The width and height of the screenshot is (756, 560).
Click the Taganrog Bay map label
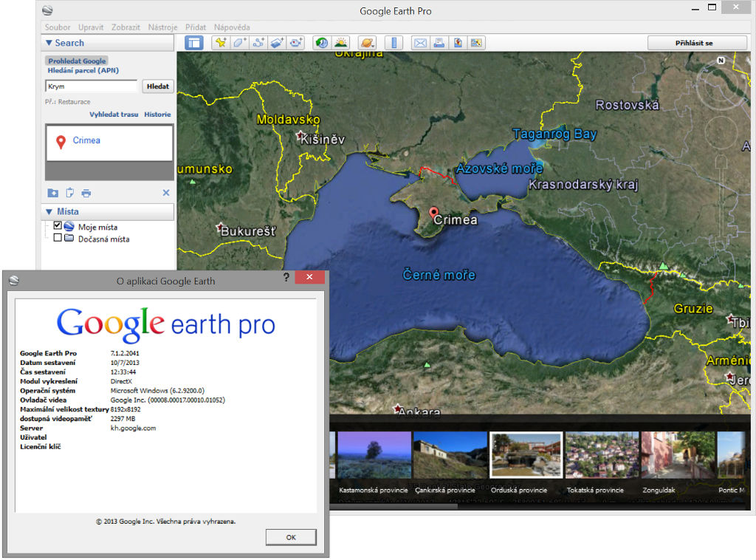(554, 134)
